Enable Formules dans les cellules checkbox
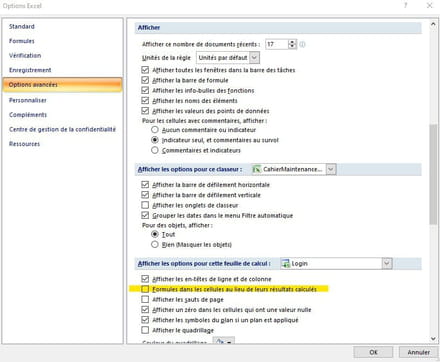440x362 pixels. [x=145, y=289]
